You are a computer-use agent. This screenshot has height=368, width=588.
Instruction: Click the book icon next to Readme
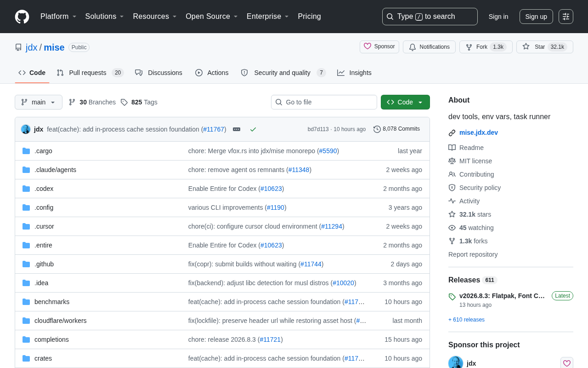pyautogui.click(x=452, y=148)
